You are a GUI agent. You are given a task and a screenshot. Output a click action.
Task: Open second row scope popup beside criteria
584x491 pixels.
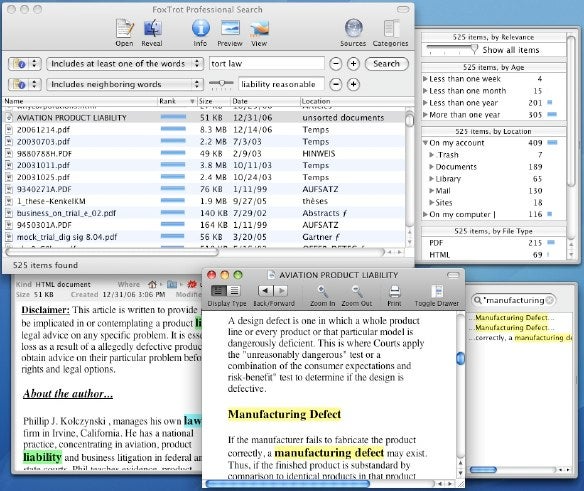pyautogui.click(x=24, y=84)
